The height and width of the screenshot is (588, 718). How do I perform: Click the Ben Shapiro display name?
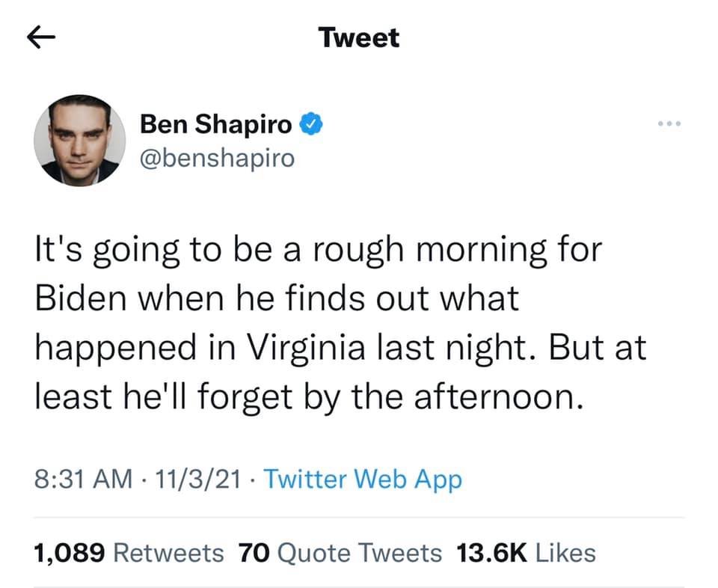(x=216, y=124)
